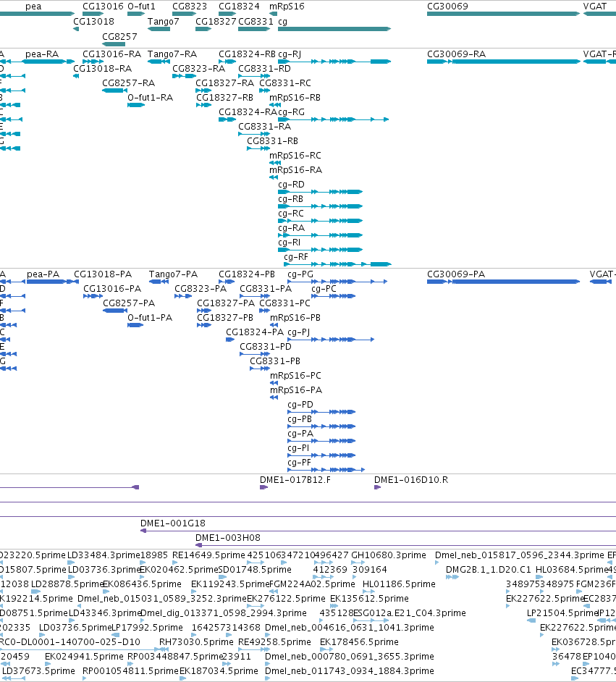Select the mRpS16-PA label
The height and width of the screenshot is (682, 616).
click(296, 390)
